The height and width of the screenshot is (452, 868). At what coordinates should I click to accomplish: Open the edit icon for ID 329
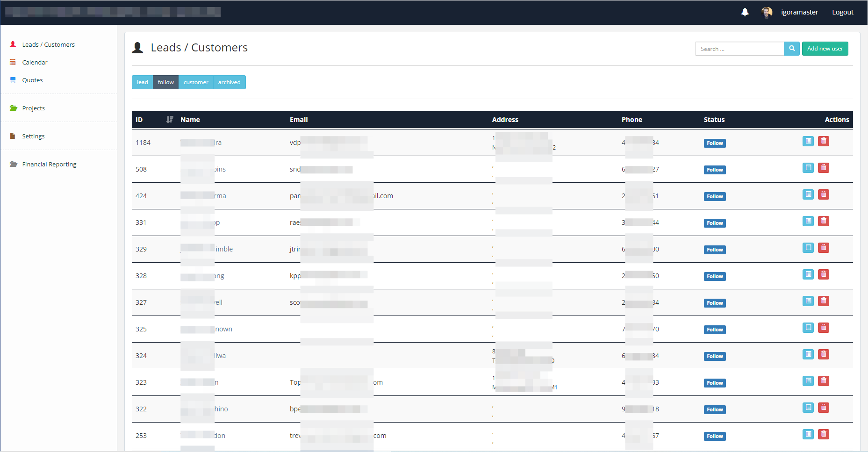[808, 248]
